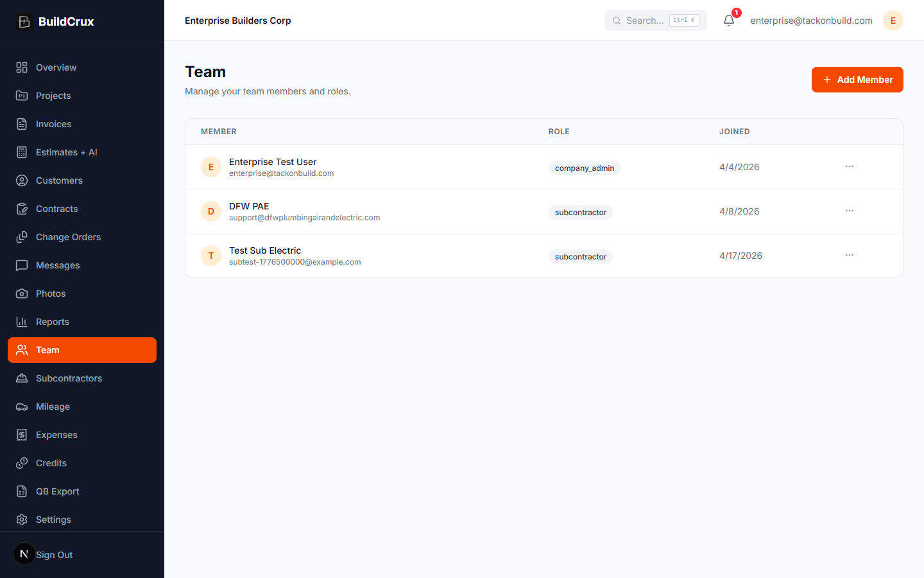Open the Credits page
The height and width of the screenshot is (578, 924).
82,463
